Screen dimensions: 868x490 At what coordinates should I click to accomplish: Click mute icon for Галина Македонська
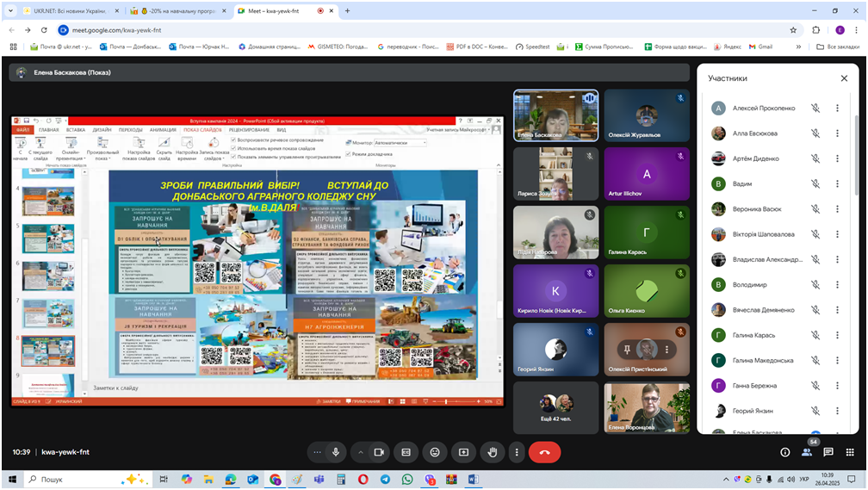tap(815, 361)
